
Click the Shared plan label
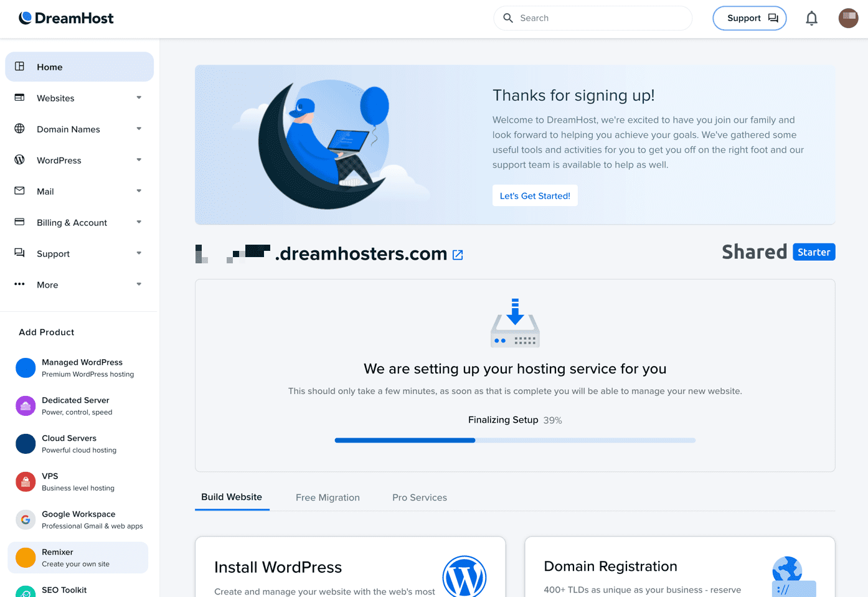click(754, 252)
